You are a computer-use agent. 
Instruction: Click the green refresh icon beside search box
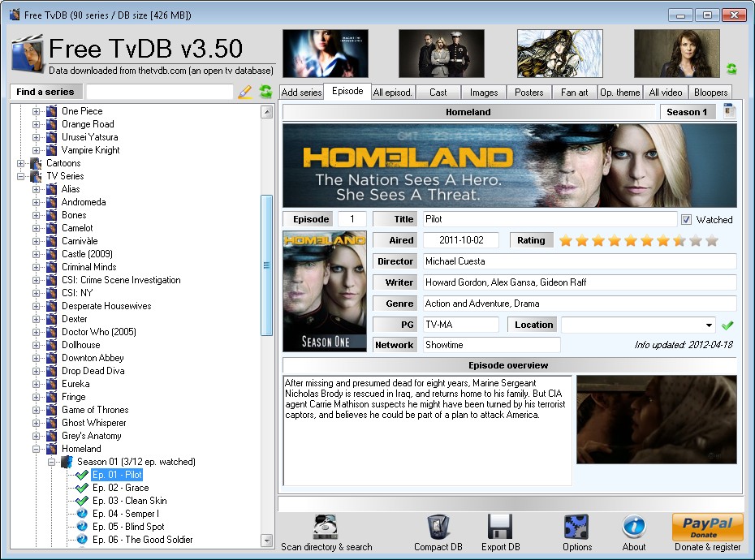point(265,91)
